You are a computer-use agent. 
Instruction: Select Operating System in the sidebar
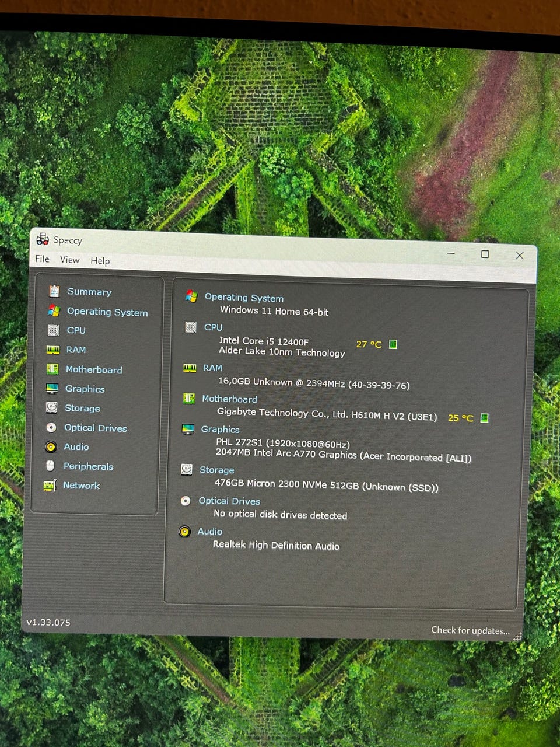pos(107,312)
